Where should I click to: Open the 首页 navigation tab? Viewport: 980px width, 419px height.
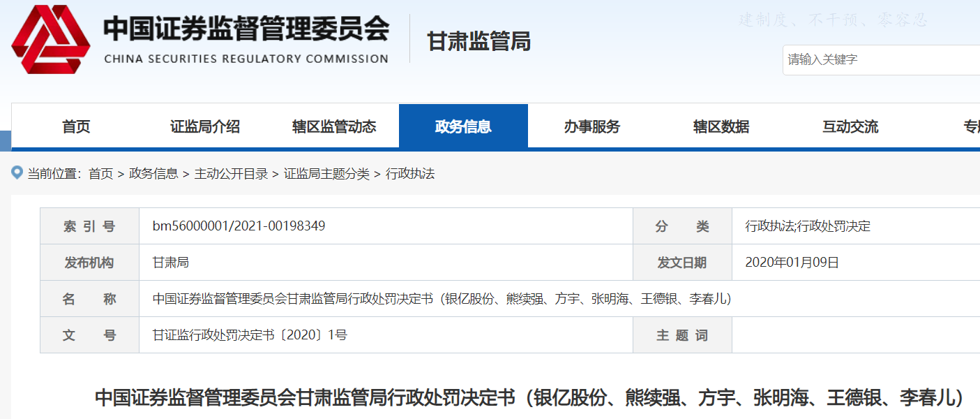[x=76, y=126]
